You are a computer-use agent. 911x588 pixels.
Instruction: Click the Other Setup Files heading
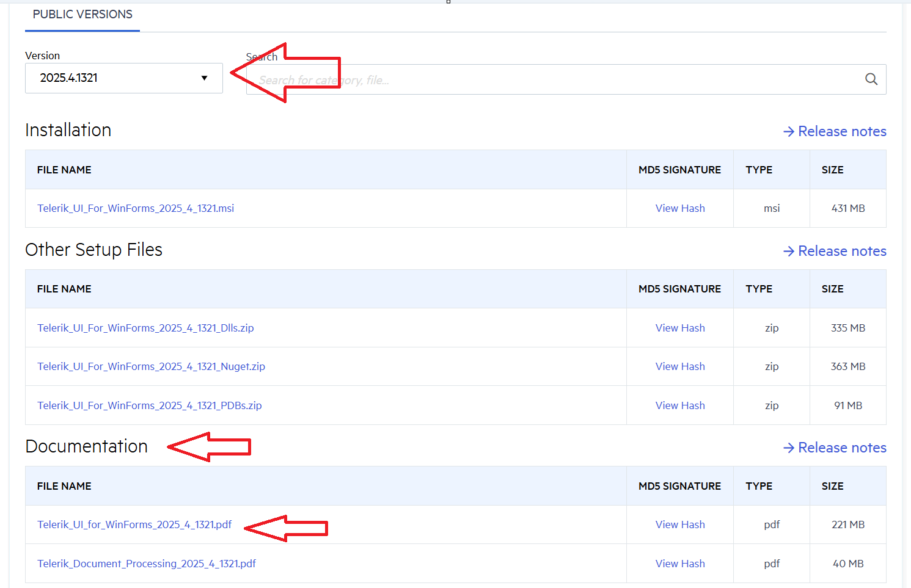tap(94, 250)
